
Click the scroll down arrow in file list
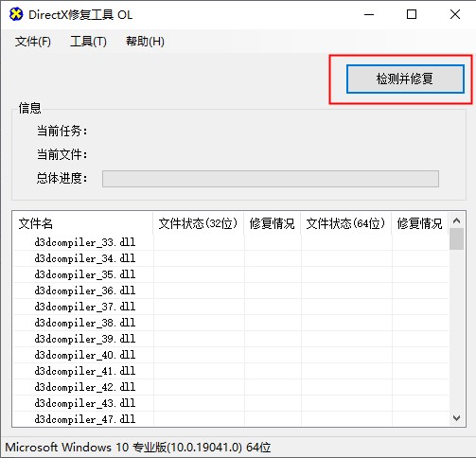[x=456, y=418]
